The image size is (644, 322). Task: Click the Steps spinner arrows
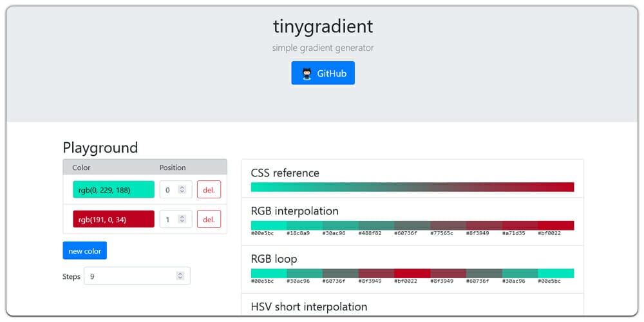180,276
